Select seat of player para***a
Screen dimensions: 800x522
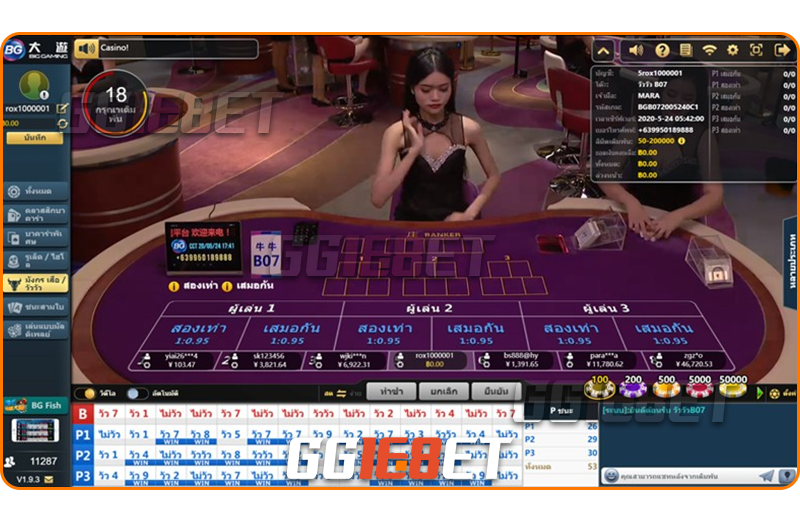pyautogui.click(x=597, y=360)
